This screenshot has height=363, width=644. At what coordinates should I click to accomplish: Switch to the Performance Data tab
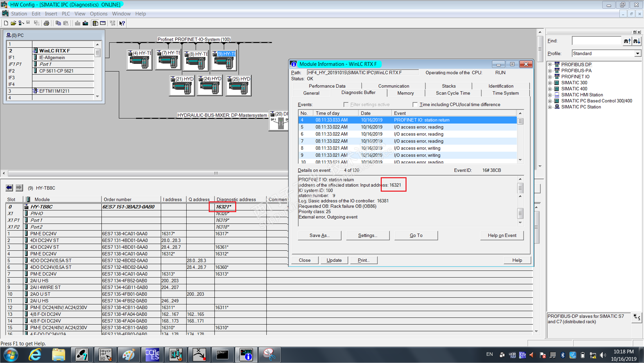point(327,86)
